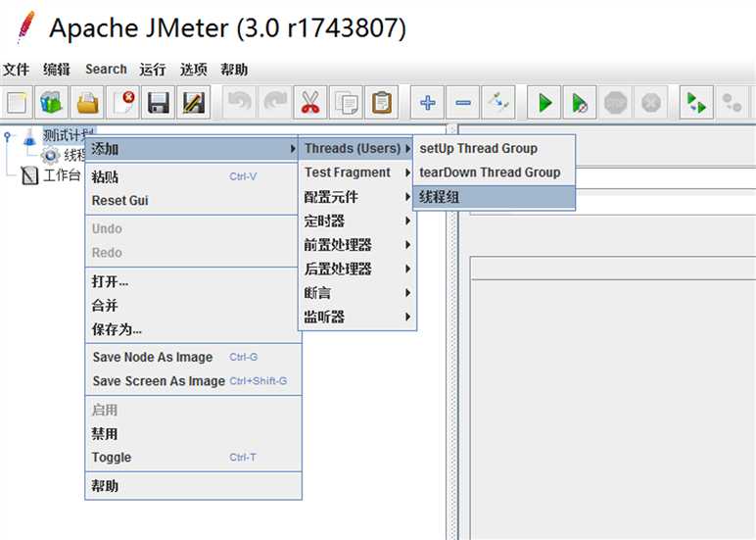Click the disabled Redo context entry
This screenshot has width=756, height=540.
(x=193, y=253)
